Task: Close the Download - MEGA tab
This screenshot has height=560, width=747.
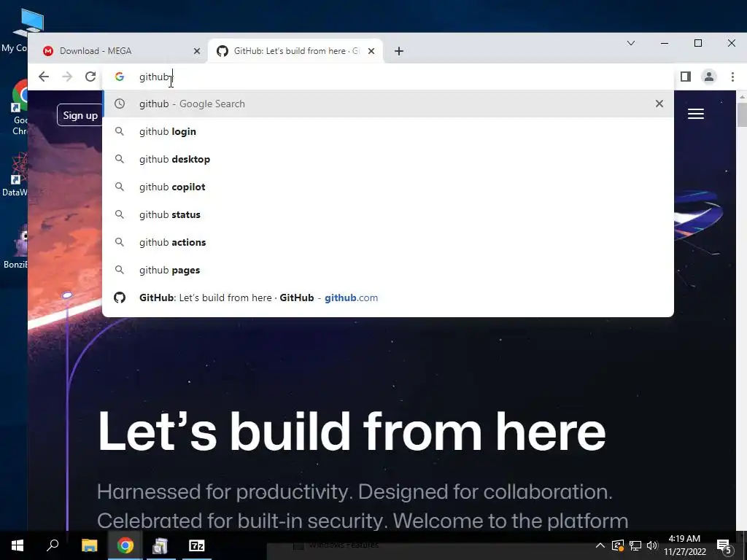Action: tap(197, 51)
